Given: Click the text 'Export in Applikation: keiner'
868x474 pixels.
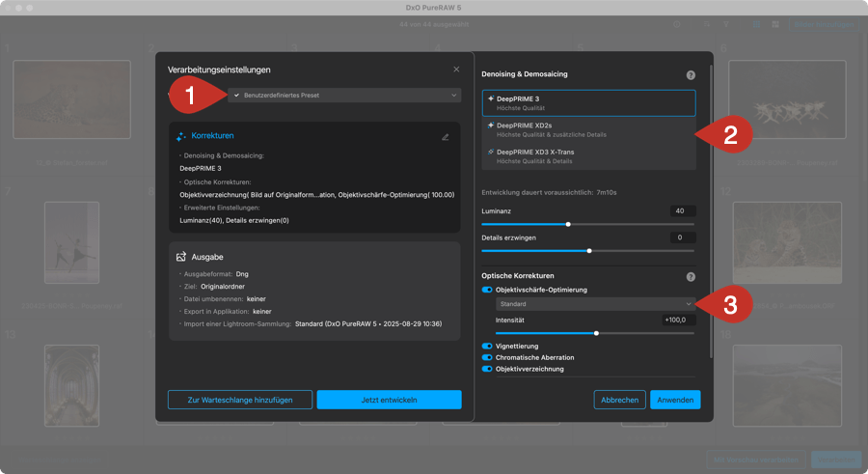Looking at the screenshot, I should [228, 312].
